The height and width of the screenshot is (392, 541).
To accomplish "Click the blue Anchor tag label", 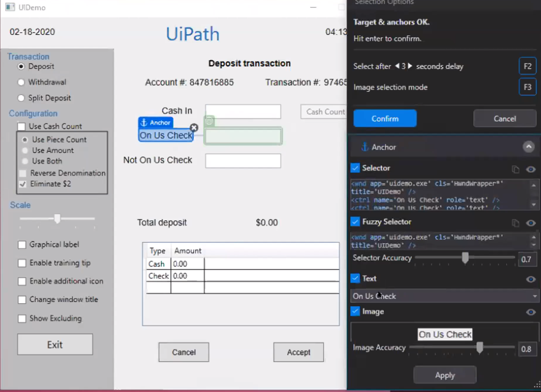I will tap(155, 122).
